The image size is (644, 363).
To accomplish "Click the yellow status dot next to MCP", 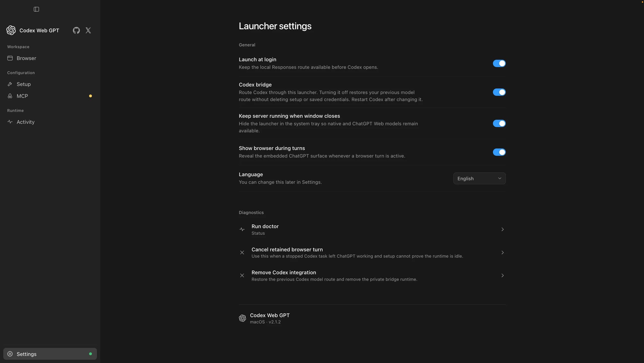I will 90,96.
